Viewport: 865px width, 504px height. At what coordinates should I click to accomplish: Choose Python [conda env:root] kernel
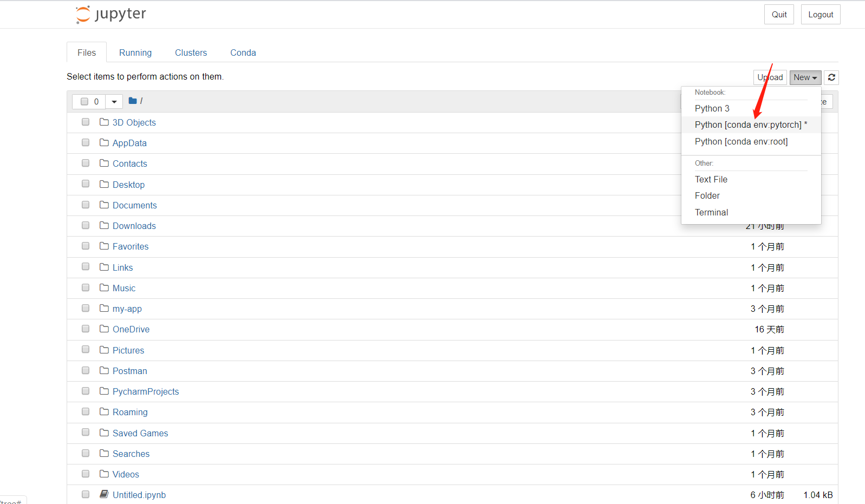tap(751, 141)
